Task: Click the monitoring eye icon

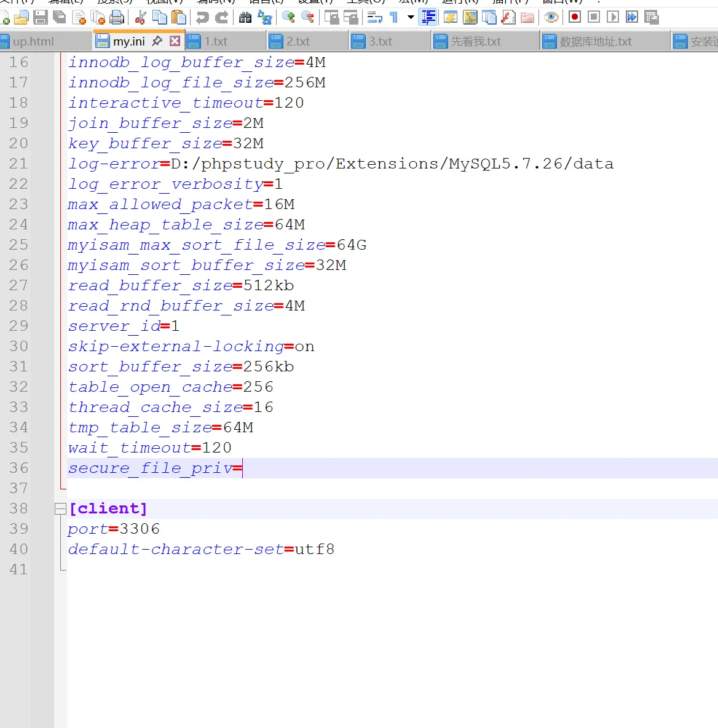Action: point(551,17)
